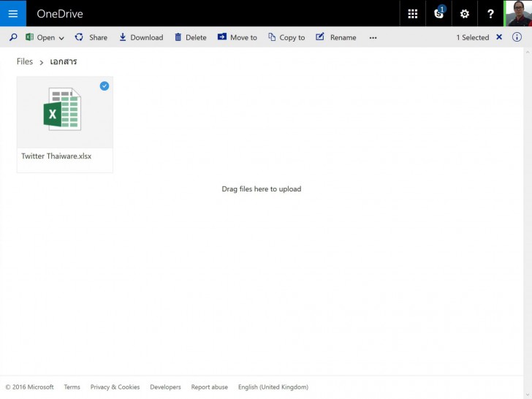The height and width of the screenshot is (399, 532).
Task: Open the settings gear icon
Action: tap(465, 14)
